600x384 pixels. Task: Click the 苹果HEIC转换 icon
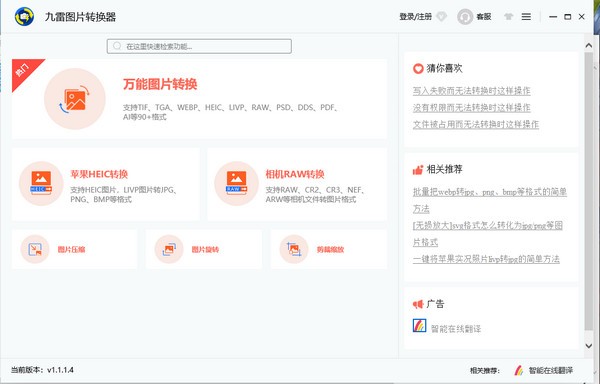41,184
